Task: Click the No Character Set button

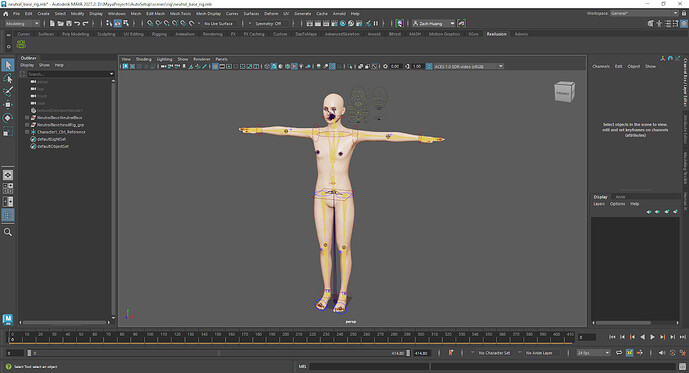Action: click(x=494, y=353)
